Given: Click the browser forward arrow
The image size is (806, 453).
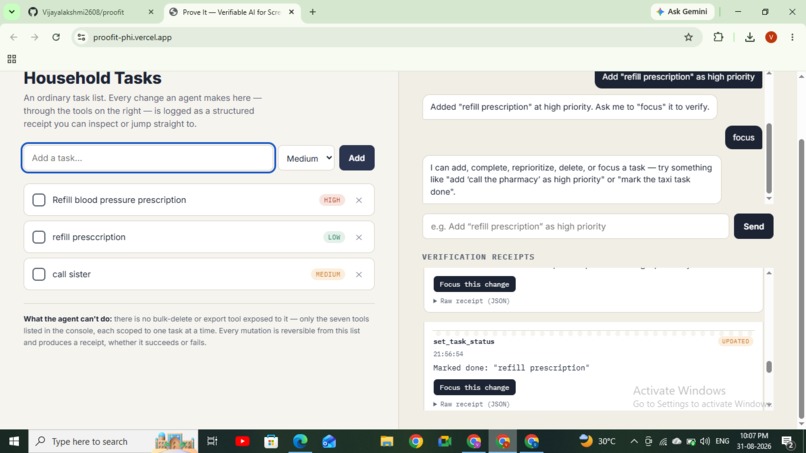Looking at the screenshot, I should (34, 37).
